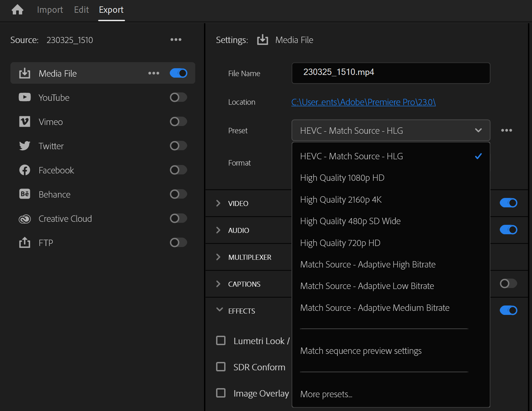Image resolution: width=532 pixels, height=411 pixels.
Task: Open the Source options three-dot menu
Action: click(176, 40)
